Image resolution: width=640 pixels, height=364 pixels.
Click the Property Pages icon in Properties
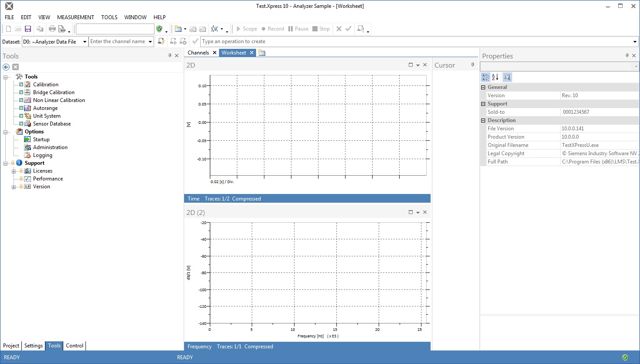(x=507, y=77)
